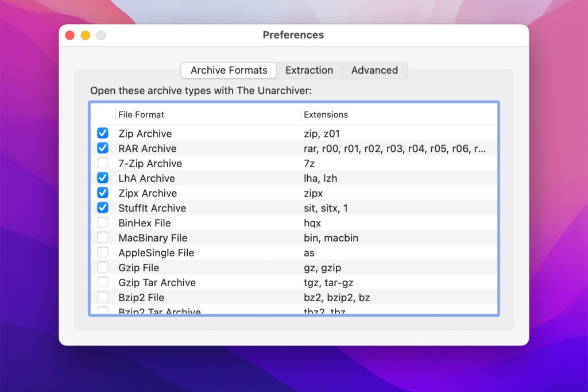The image size is (588, 392).
Task: Click the 'rar, r00, r01' extensions cell
Action: (395, 149)
